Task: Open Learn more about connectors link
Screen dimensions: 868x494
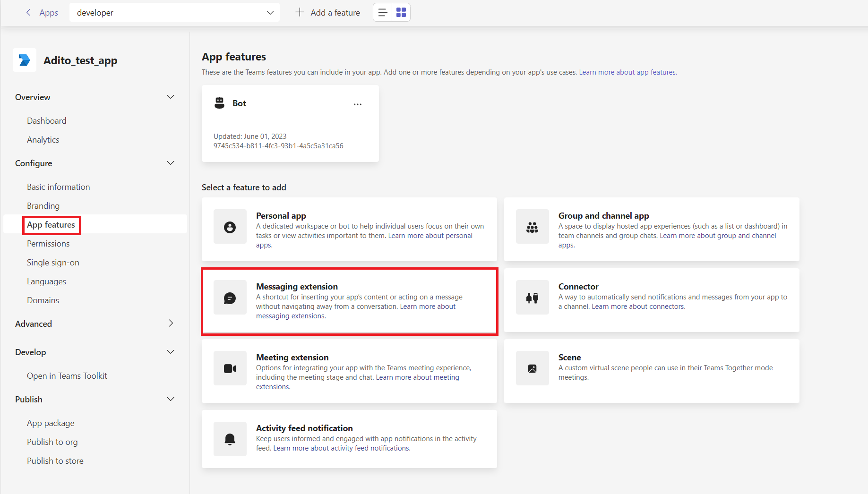Action: tap(638, 307)
